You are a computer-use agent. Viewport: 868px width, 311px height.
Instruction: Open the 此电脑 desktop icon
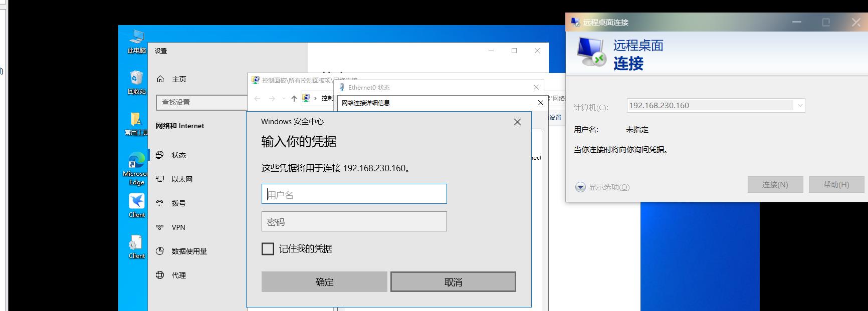[136, 42]
